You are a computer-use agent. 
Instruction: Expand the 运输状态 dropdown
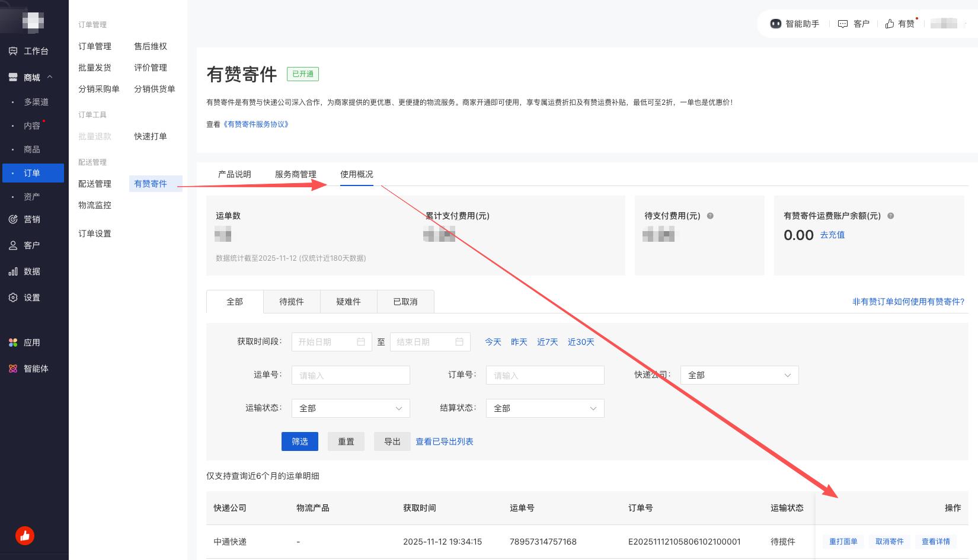coord(350,408)
